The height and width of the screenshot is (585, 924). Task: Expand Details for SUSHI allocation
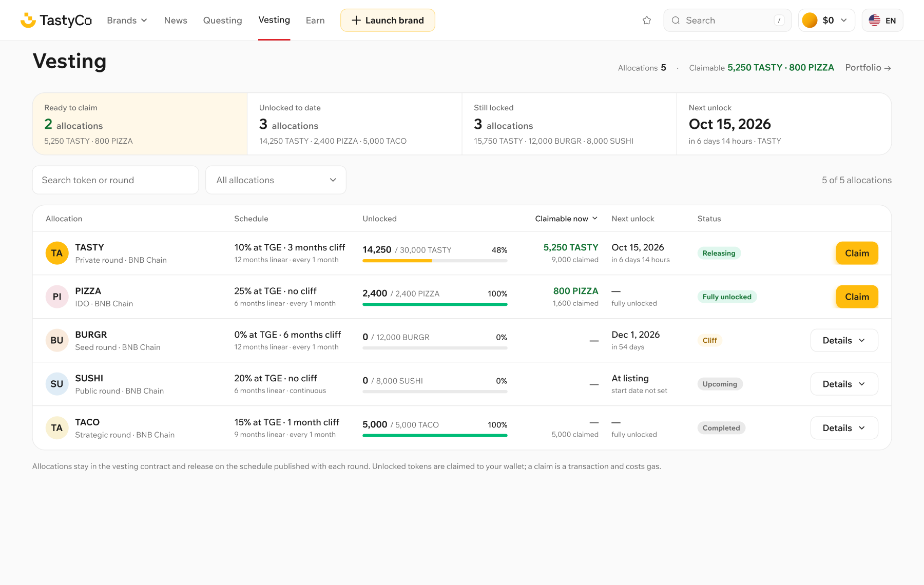844,384
